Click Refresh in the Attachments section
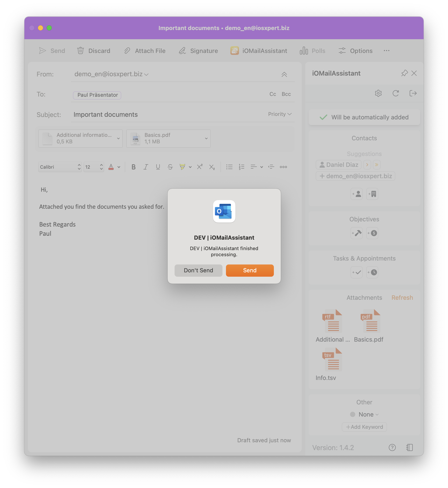 coord(402,298)
